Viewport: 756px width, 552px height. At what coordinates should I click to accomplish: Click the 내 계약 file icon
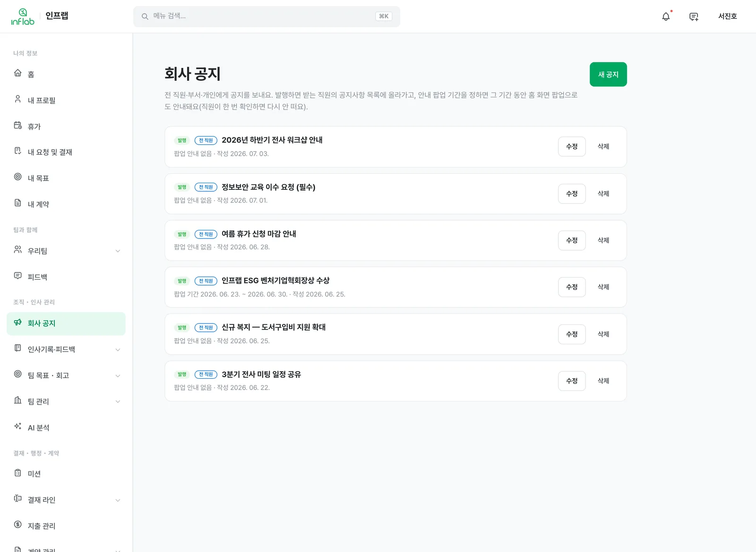click(18, 203)
